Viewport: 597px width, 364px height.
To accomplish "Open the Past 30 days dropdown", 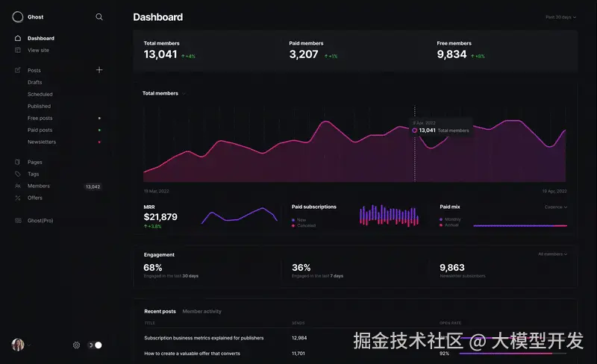I will (x=561, y=17).
